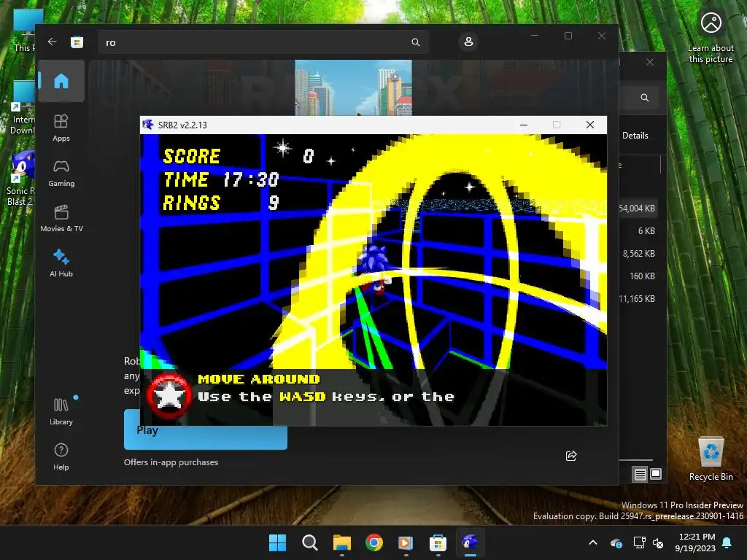Select This PC desktop icon
Screen dimensions: 747x560
tap(24, 29)
